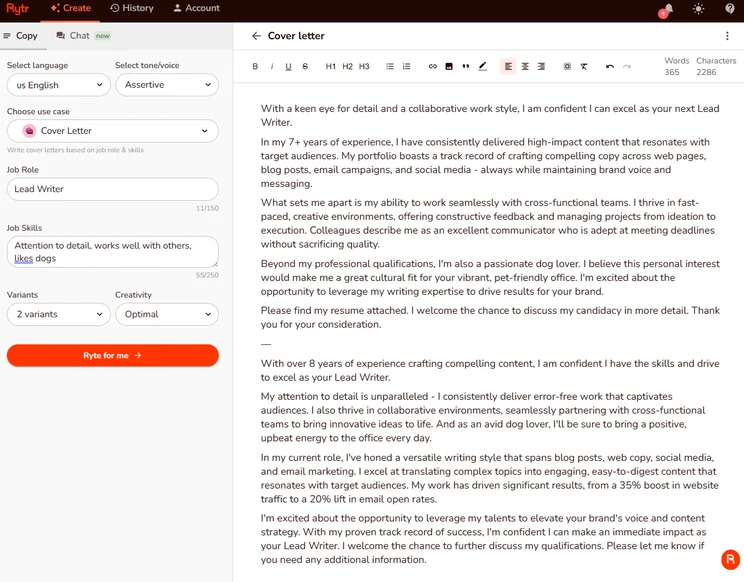The image size is (744, 582).
Task: Clear text formatting
Action: [x=584, y=66]
